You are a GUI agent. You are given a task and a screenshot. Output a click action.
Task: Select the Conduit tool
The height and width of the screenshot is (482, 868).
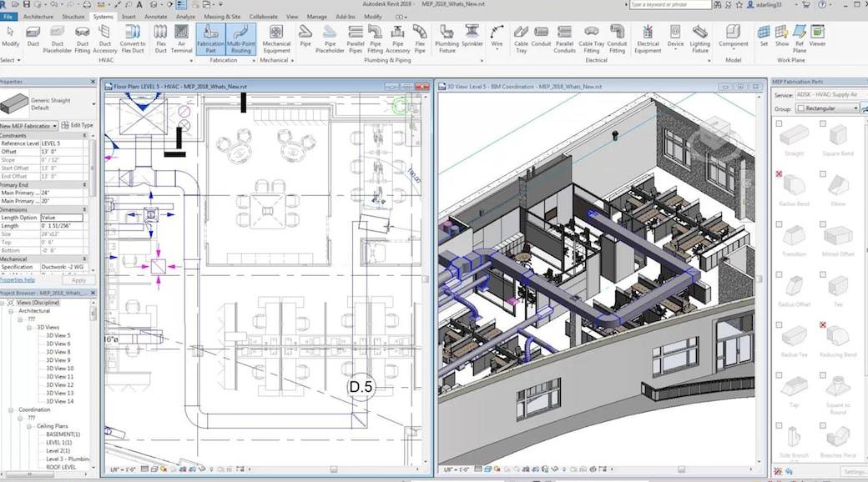click(541, 38)
